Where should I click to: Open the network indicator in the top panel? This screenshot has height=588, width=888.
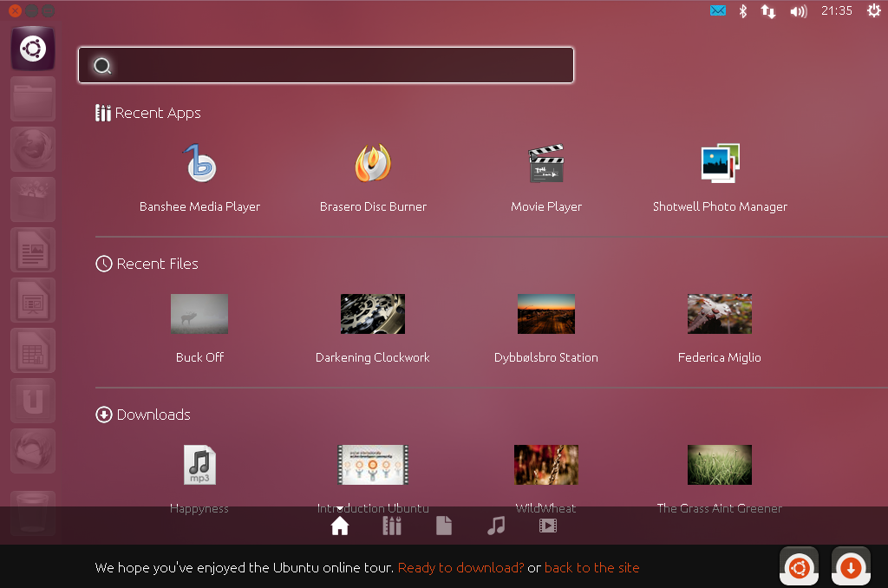point(767,11)
